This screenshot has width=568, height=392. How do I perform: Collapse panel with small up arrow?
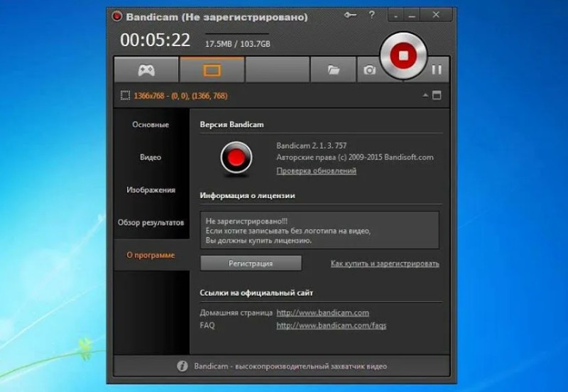click(425, 96)
